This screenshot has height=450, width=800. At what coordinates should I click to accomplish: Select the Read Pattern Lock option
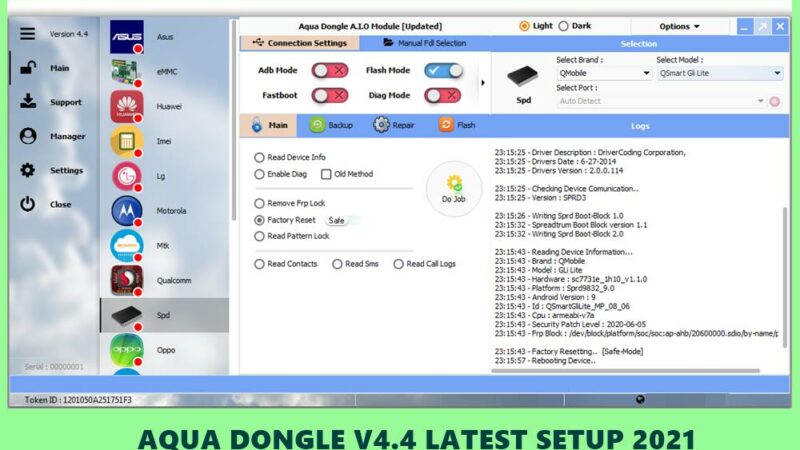[259, 236]
